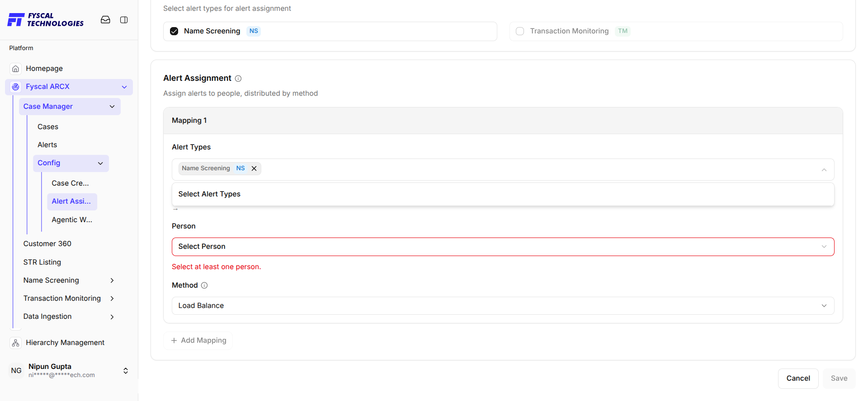Open Alerts in Case Manager

pyautogui.click(x=47, y=145)
